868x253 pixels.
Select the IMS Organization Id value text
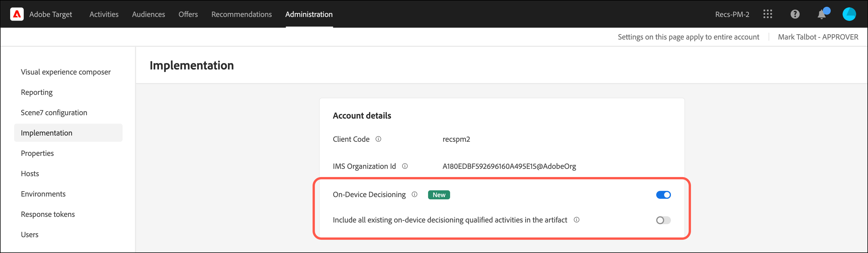(509, 166)
